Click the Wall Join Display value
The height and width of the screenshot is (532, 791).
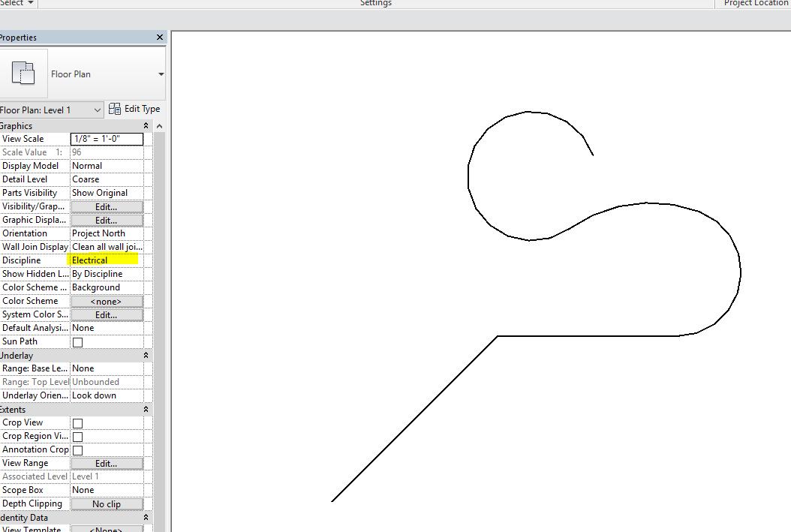click(x=107, y=247)
